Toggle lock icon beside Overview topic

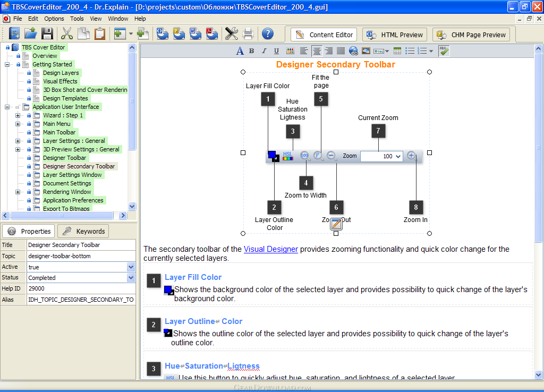[x=19, y=56]
